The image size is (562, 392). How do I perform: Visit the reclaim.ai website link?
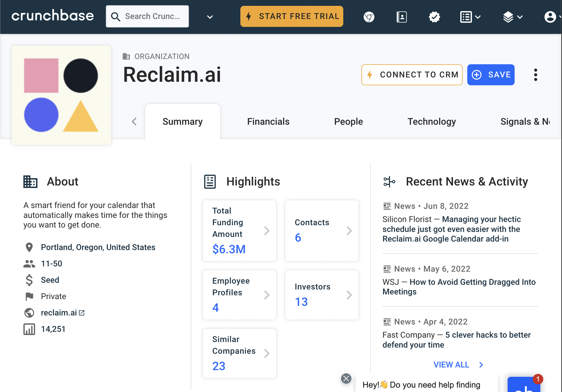coord(63,313)
